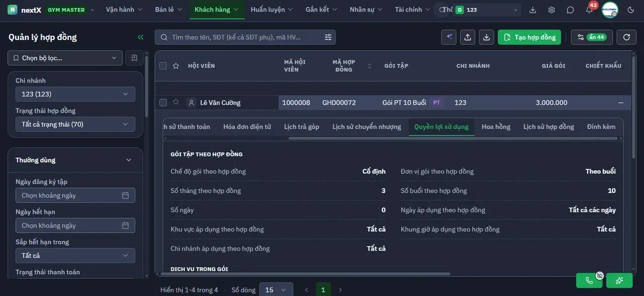644x296 pixels.
Task: Change the Số dòng 15 dropdown
Action: pyautogui.click(x=276, y=290)
